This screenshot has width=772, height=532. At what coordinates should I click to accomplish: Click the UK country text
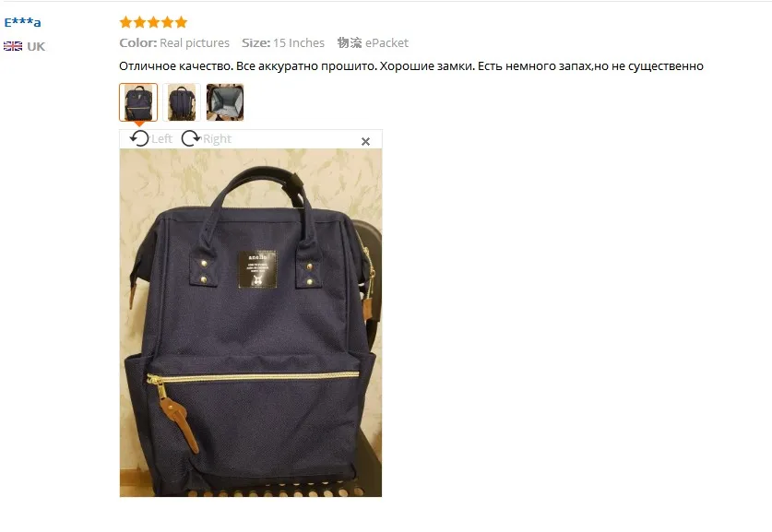tap(36, 46)
